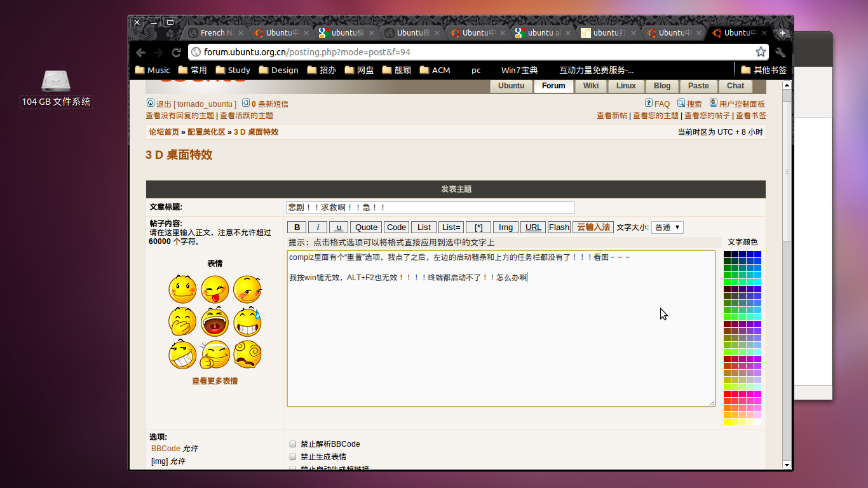Apply bold with the B button
Viewport: 868px width, 488px height.
(x=297, y=227)
